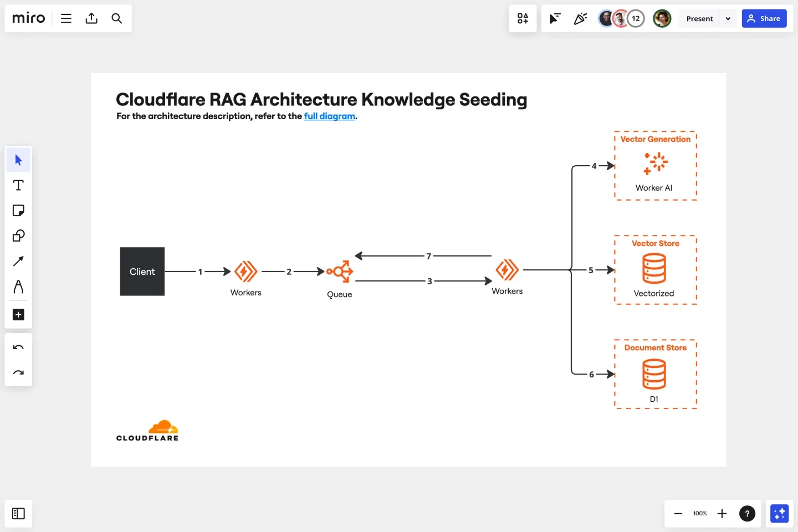Select arrow number 7 back to Queue
The image size is (798, 532).
click(423, 256)
